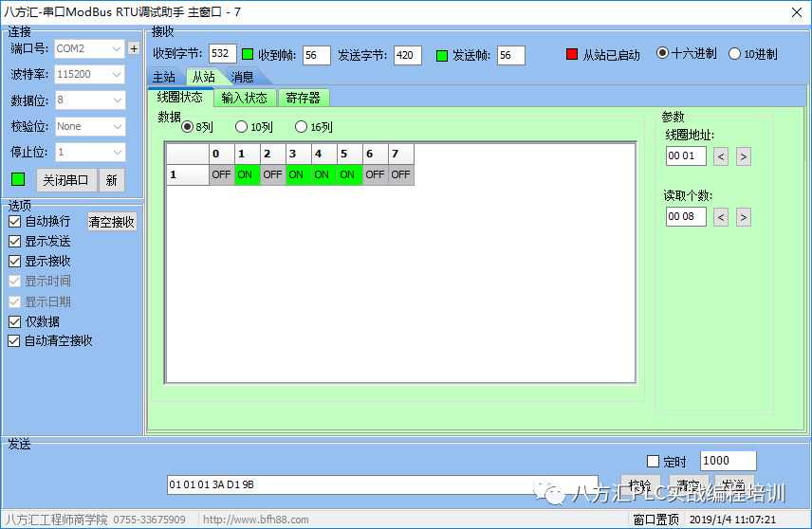Decrease read count with left arrow
Viewport: 812px width, 529px height.
721,217
